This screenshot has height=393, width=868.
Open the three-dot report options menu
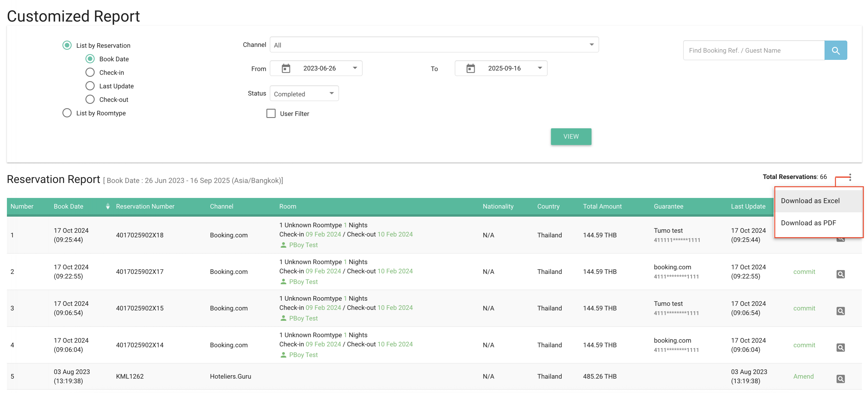[x=850, y=177]
